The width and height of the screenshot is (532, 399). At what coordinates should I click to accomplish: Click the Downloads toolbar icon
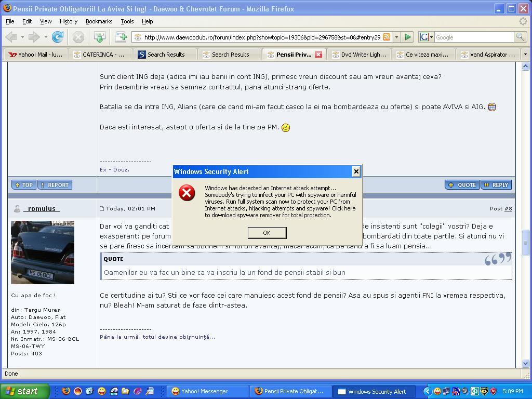[x=99, y=37]
